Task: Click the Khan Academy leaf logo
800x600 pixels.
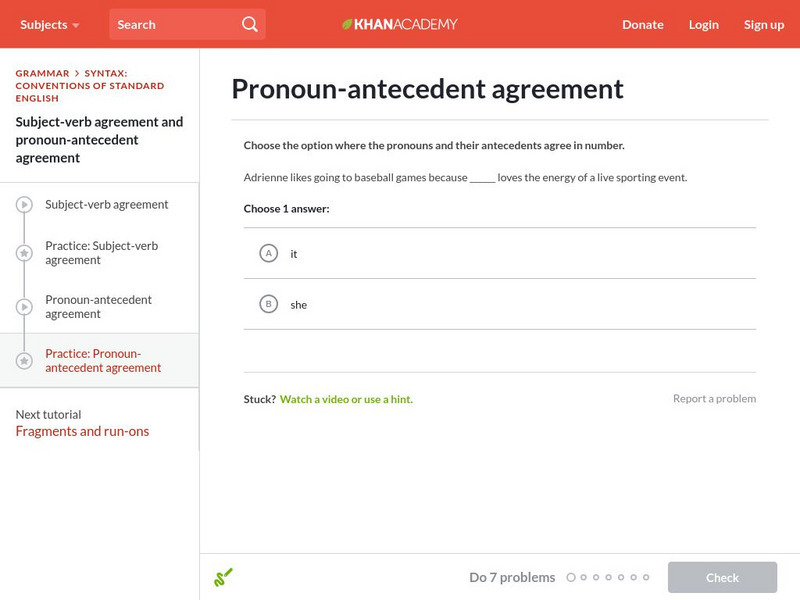Action: coord(348,24)
